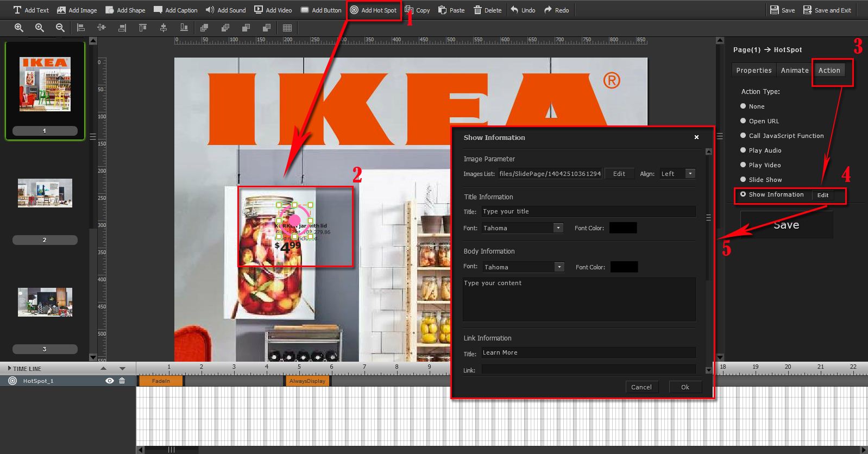868x454 pixels.
Task: Paste the copied object
Action: point(451,10)
